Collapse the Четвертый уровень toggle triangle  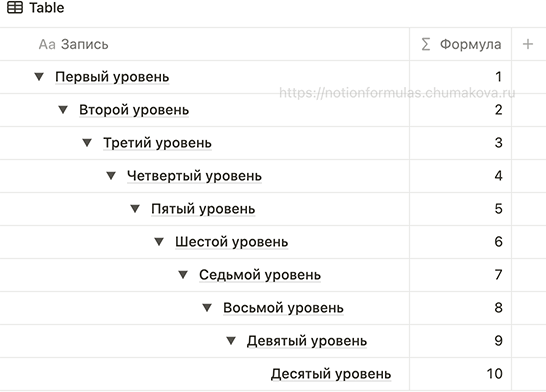tap(111, 175)
